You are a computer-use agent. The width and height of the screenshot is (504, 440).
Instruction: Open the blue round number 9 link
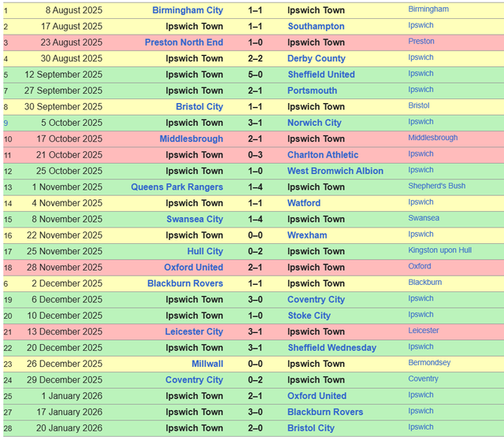6,123
